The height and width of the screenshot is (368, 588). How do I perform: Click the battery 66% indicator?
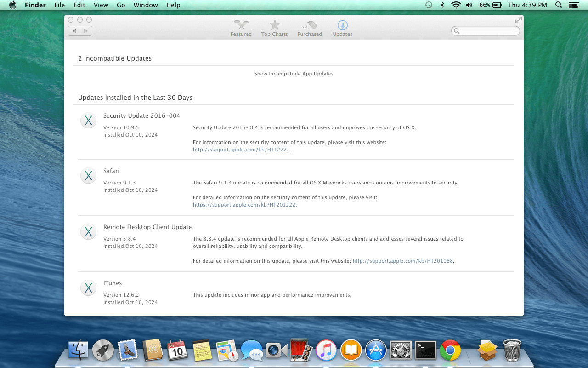pos(491,5)
